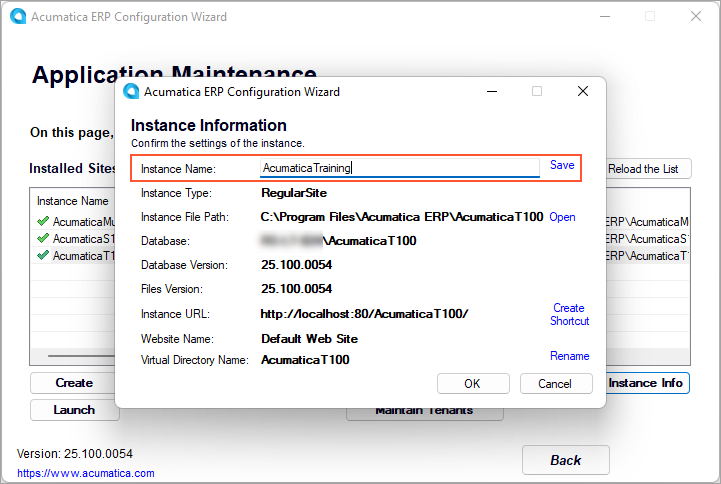The height and width of the screenshot is (484, 721).
Task: Click the Instance Name text field
Action: point(398,168)
